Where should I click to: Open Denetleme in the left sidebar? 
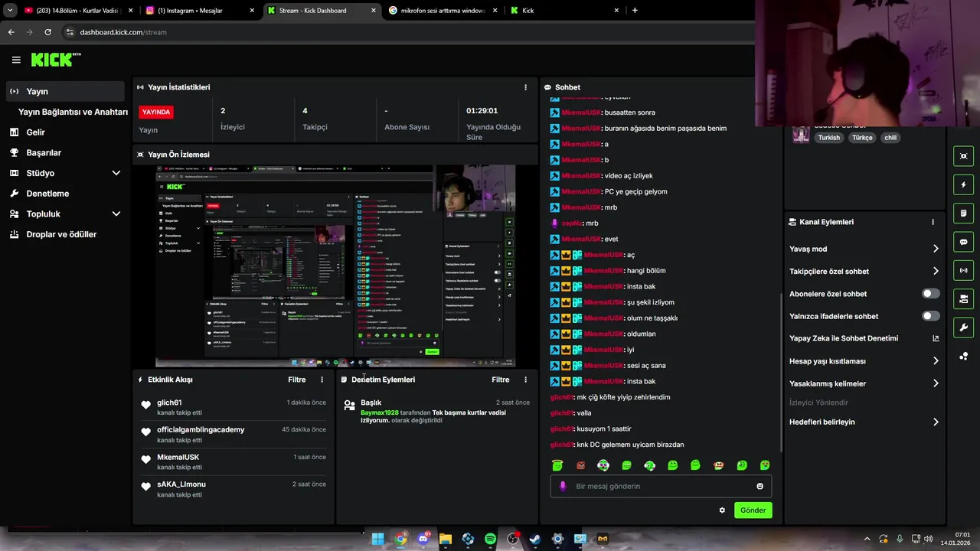(65, 194)
